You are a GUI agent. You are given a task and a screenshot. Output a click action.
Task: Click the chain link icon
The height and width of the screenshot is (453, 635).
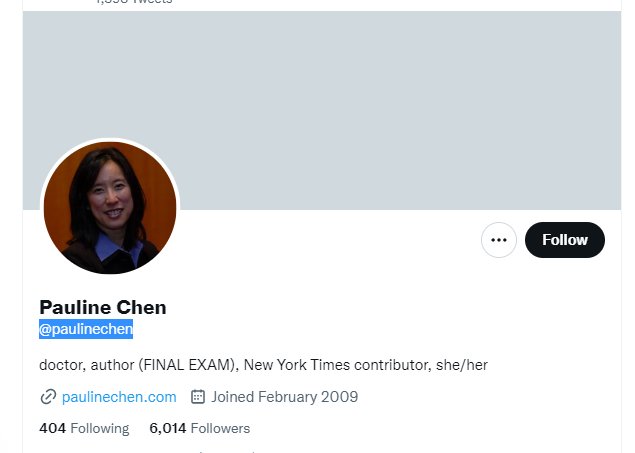[48, 397]
